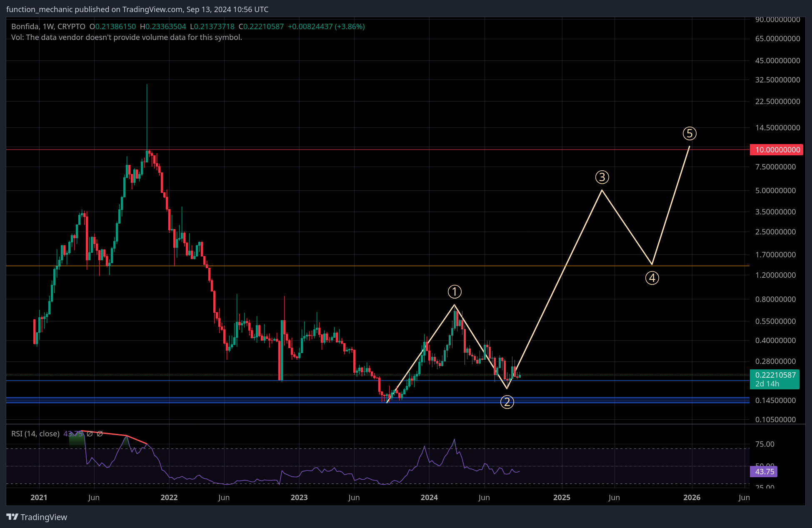
Task: Click the 2d 14h countdown label
Action: coord(767,384)
